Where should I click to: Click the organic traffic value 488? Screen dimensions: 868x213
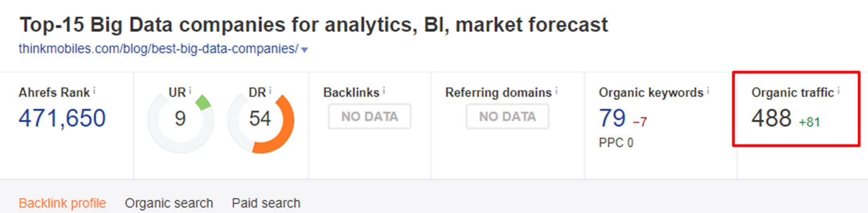(x=771, y=118)
